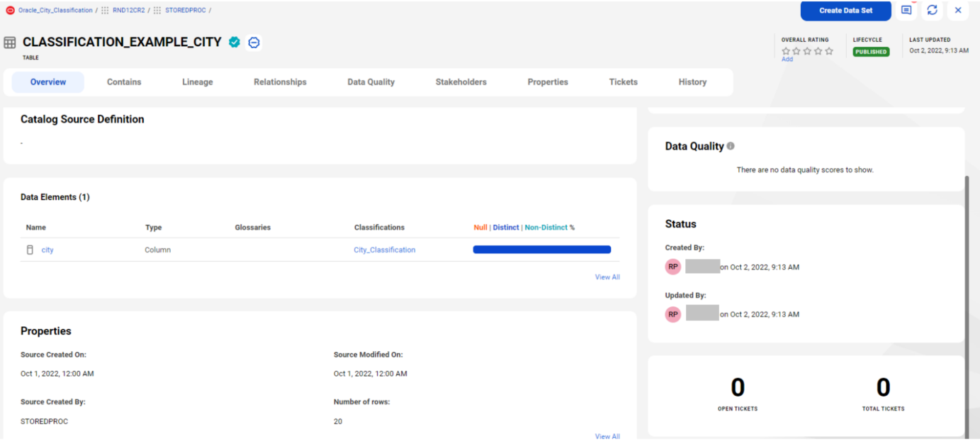Click the Add rating link

click(x=787, y=60)
